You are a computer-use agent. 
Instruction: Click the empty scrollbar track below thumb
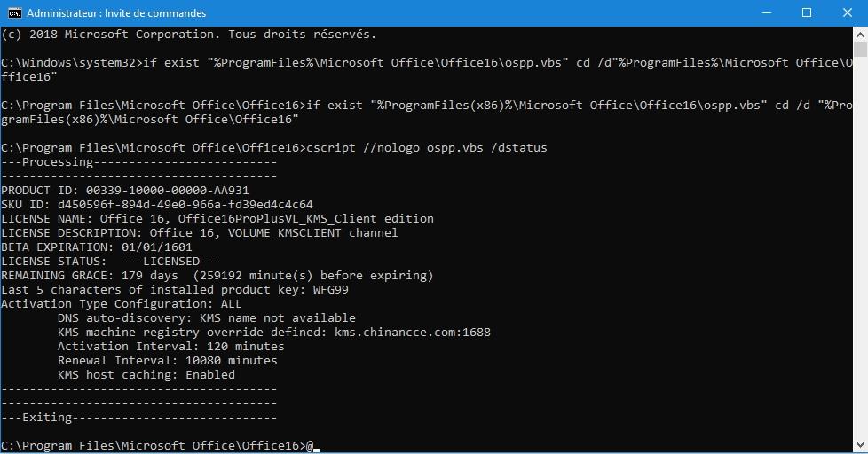pyautogui.click(x=860, y=247)
